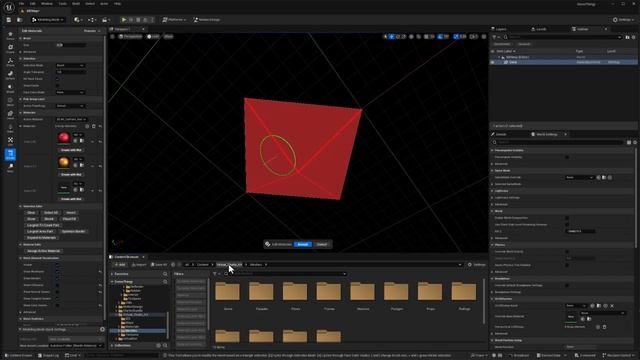640x360 pixels.
Task: Collapse the Selection Edits section
Action: 20,206
